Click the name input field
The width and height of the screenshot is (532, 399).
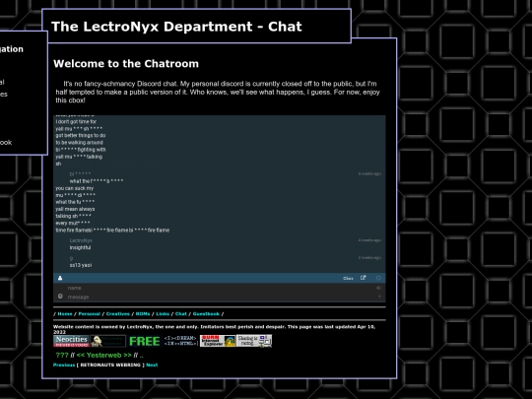(219, 288)
